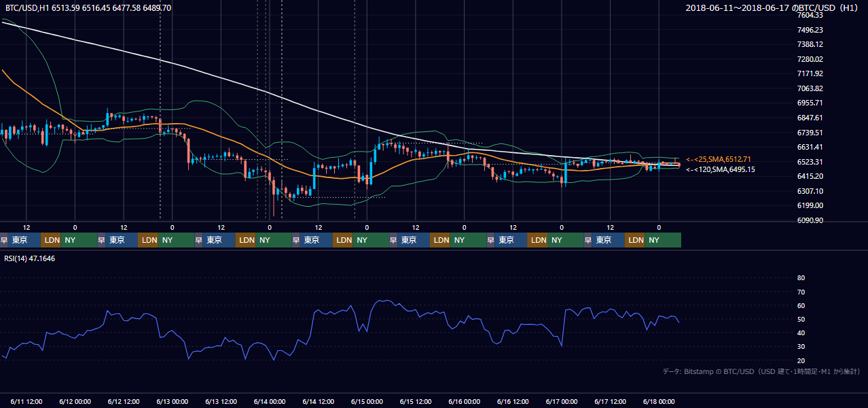Pick the 7171.92 price axis value

point(810,73)
